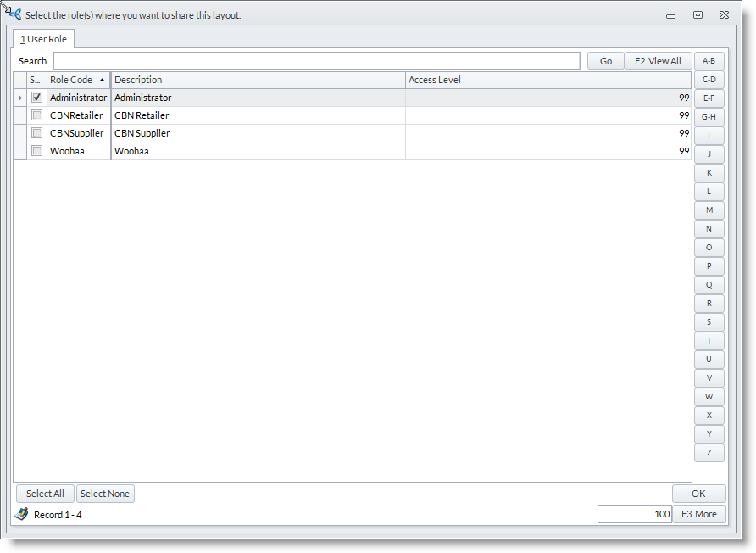Filter roles by the Q index button
Screen dimensions: 756x553
[x=709, y=285]
